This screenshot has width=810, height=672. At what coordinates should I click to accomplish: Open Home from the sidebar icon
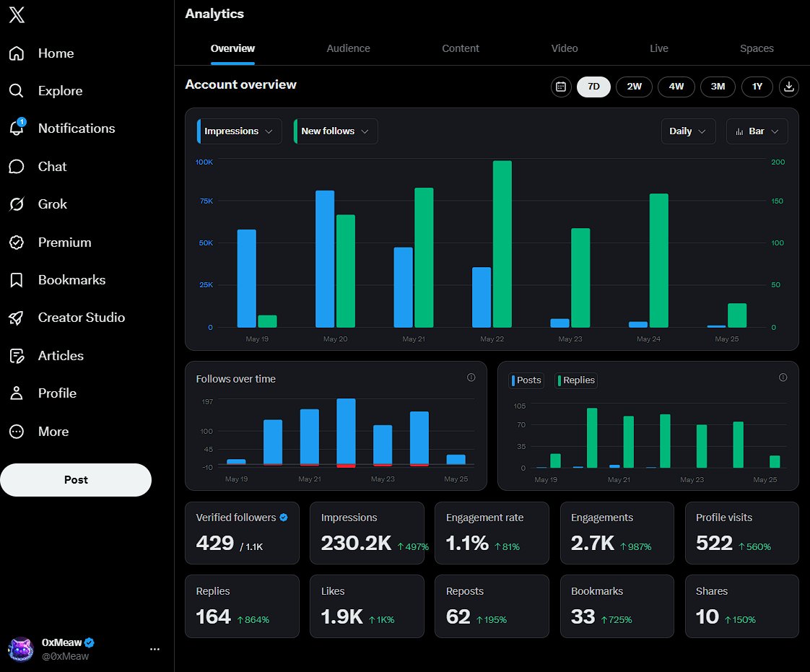17,53
